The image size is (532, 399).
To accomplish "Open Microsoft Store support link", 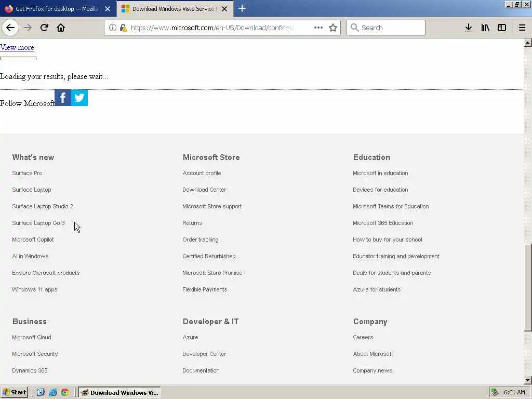I will pos(212,206).
